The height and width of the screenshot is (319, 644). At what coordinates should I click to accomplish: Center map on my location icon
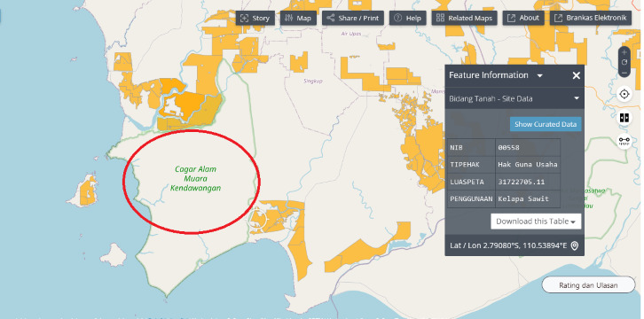pyautogui.click(x=624, y=94)
